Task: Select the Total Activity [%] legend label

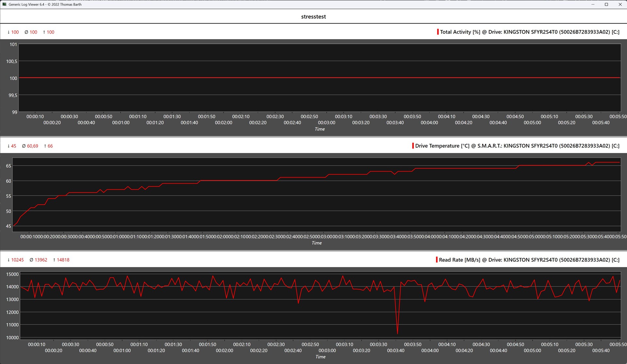Action: (x=529, y=32)
